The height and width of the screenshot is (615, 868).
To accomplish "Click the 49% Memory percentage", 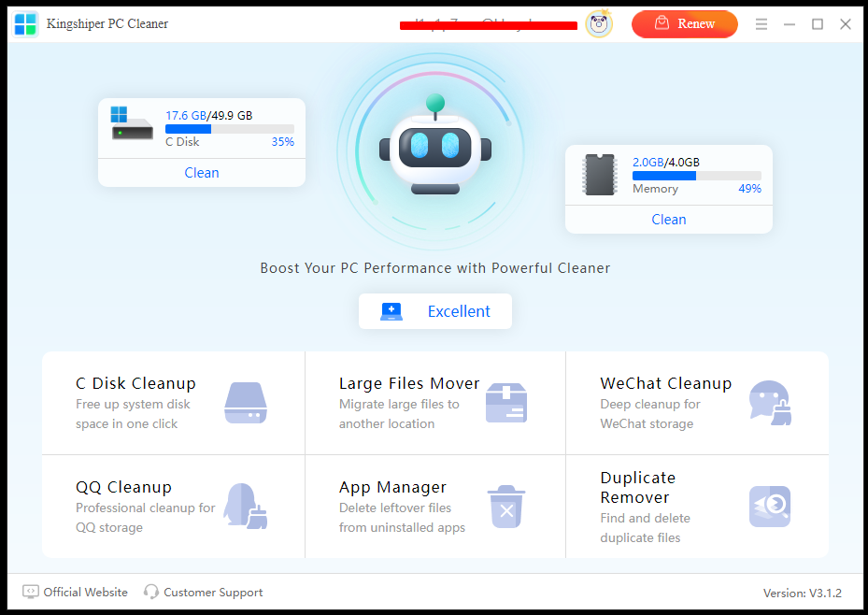I will click(x=749, y=188).
